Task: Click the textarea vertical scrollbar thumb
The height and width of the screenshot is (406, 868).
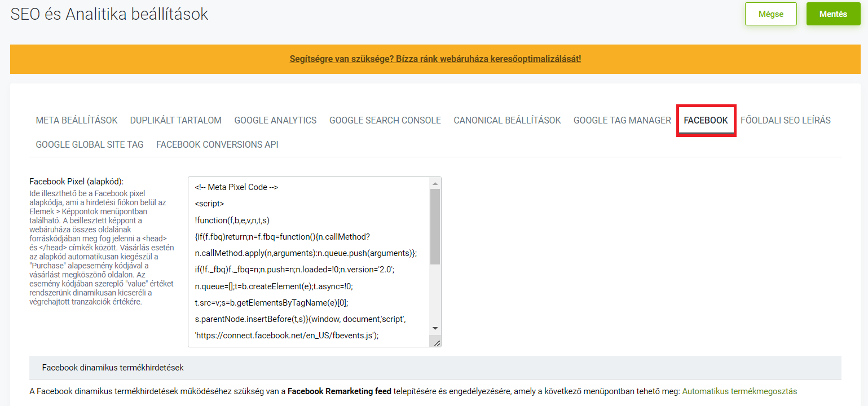Action: coord(435,227)
